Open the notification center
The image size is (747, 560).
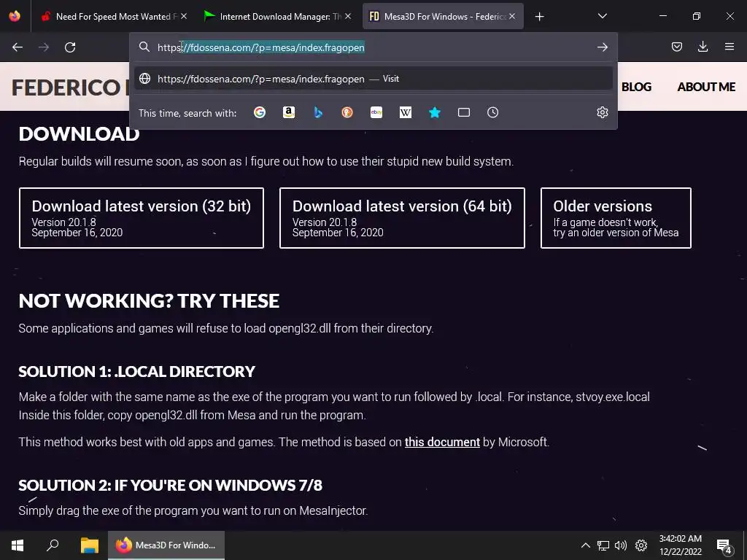coord(724,545)
